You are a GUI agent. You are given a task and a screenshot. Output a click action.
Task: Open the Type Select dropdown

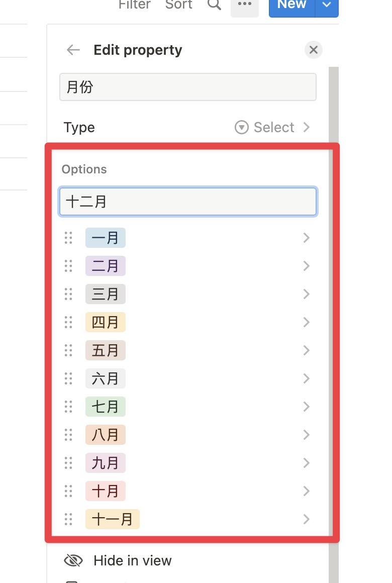coord(272,127)
